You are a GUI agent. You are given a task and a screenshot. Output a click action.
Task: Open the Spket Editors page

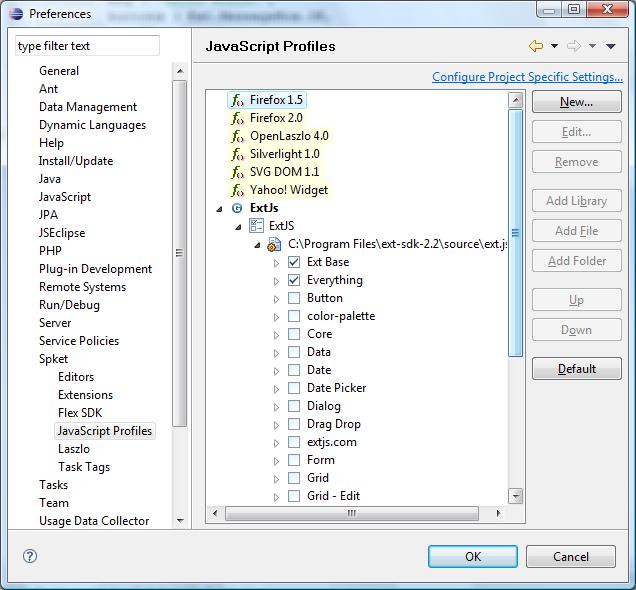(x=76, y=377)
